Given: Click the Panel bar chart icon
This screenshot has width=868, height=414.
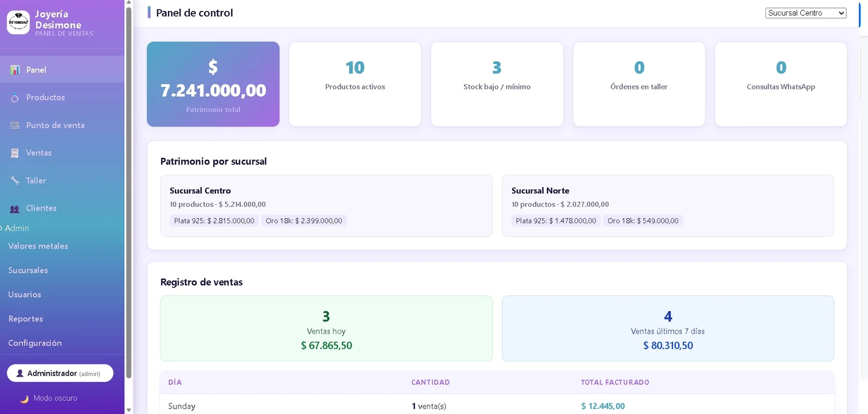Looking at the screenshot, I should pos(15,70).
